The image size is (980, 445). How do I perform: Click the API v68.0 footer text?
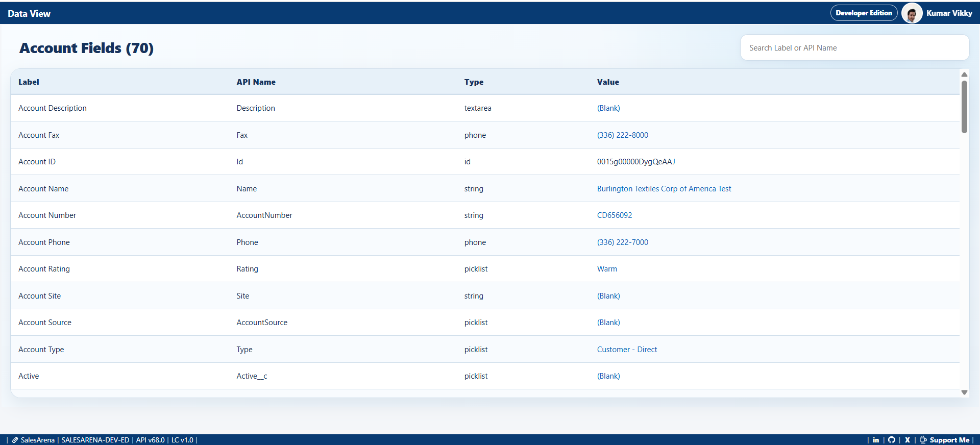(x=150, y=440)
